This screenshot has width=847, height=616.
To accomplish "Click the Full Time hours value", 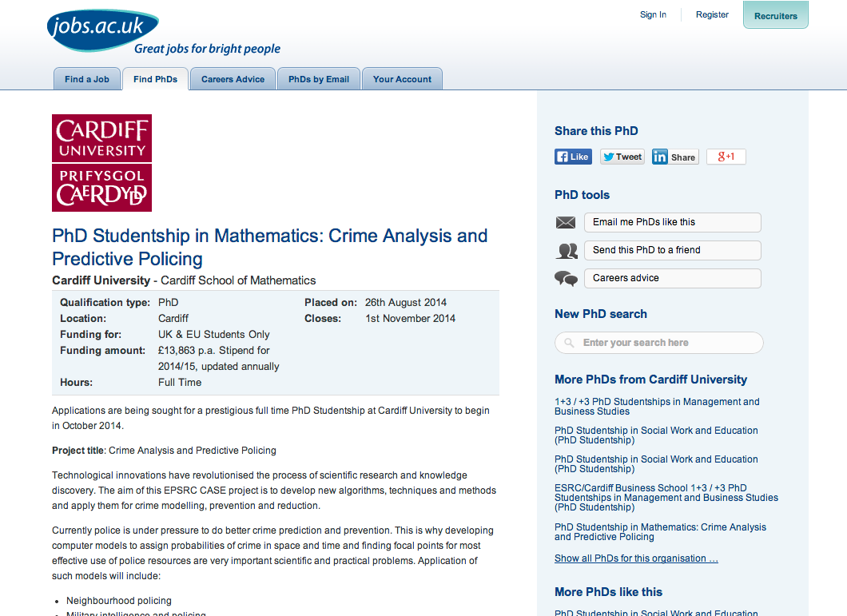I will (x=180, y=383).
